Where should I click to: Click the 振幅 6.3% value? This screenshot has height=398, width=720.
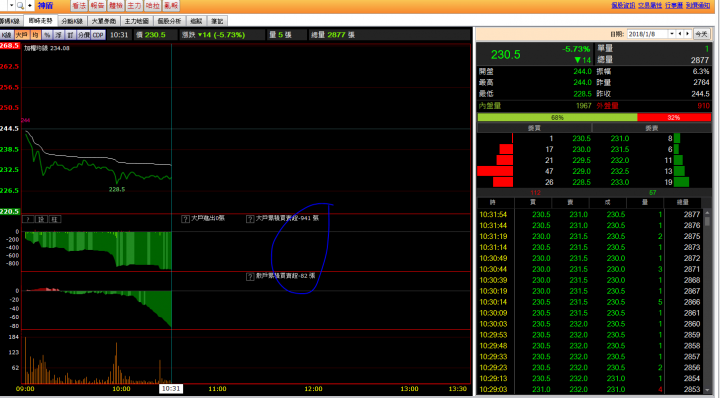point(701,72)
